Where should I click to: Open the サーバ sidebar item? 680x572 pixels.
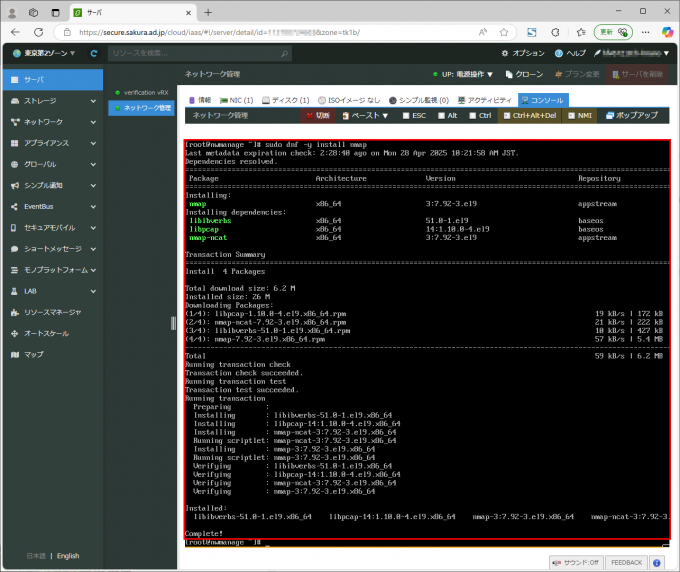(52, 80)
